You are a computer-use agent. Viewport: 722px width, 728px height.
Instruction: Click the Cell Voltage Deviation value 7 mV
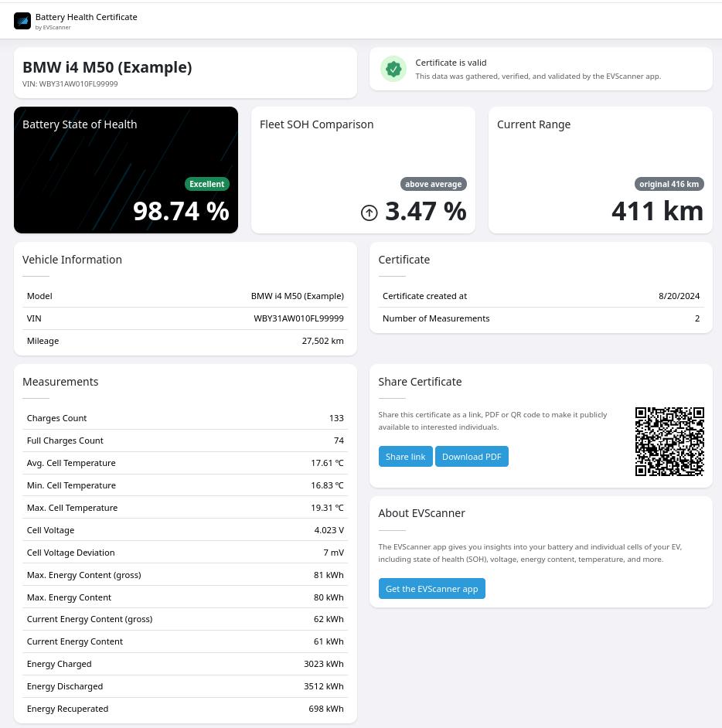click(333, 553)
